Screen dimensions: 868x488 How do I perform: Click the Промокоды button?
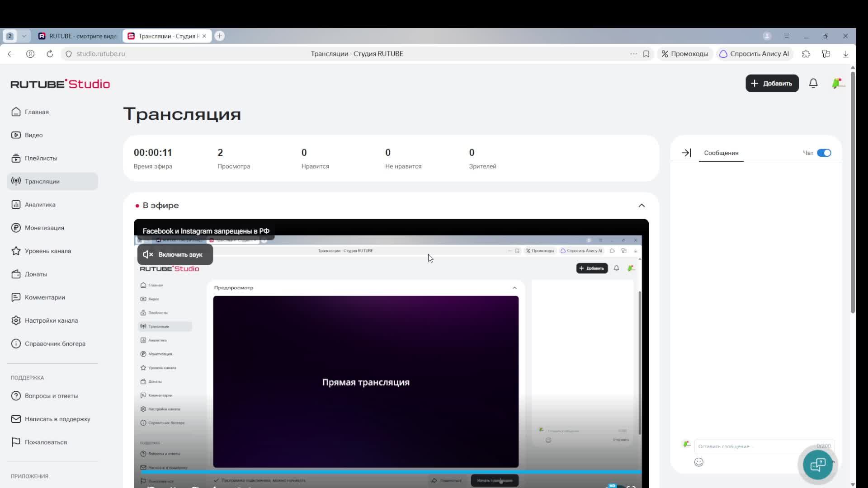click(685, 54)
